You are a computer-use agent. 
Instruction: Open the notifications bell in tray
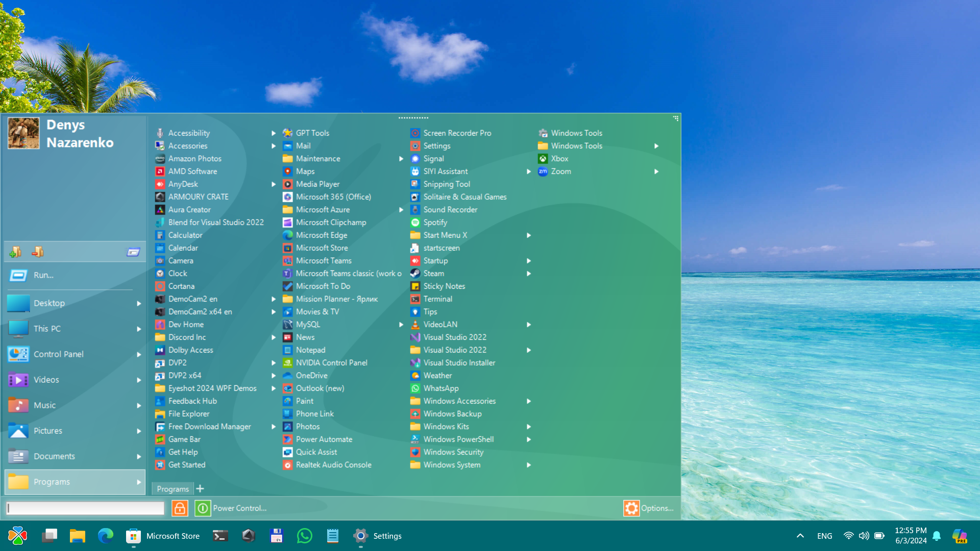coord(937,536)
